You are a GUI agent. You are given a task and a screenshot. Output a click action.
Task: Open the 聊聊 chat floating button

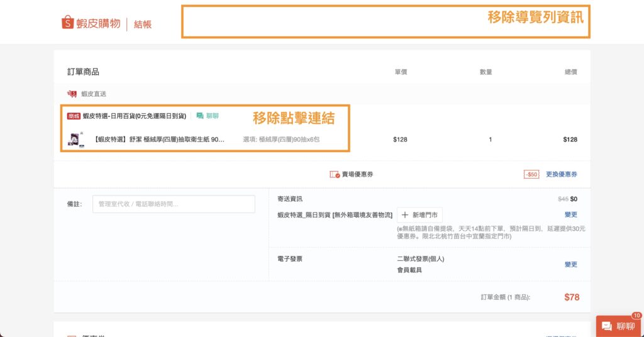619,326
